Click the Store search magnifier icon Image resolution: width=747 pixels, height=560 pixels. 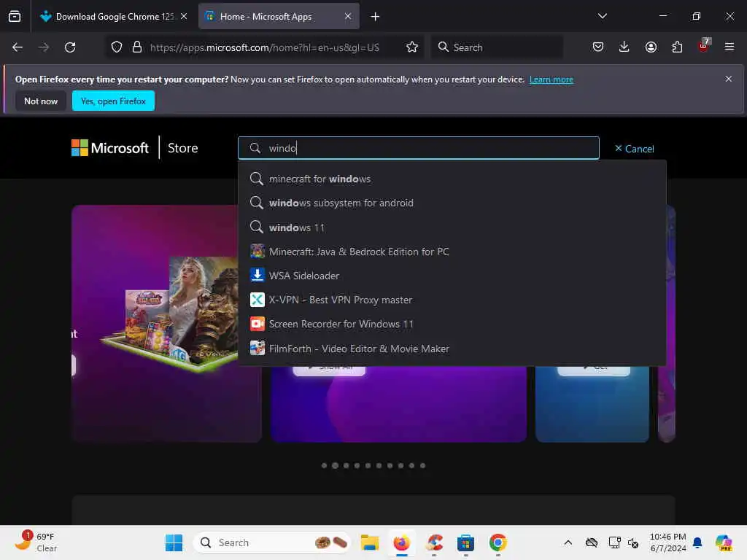[255, 148]
